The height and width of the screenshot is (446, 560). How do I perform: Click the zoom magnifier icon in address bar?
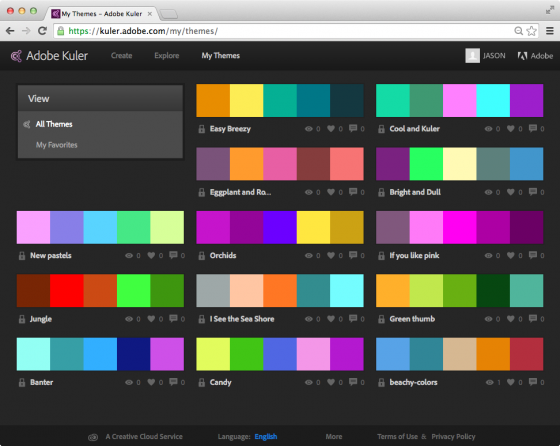(x=519, y=31)
